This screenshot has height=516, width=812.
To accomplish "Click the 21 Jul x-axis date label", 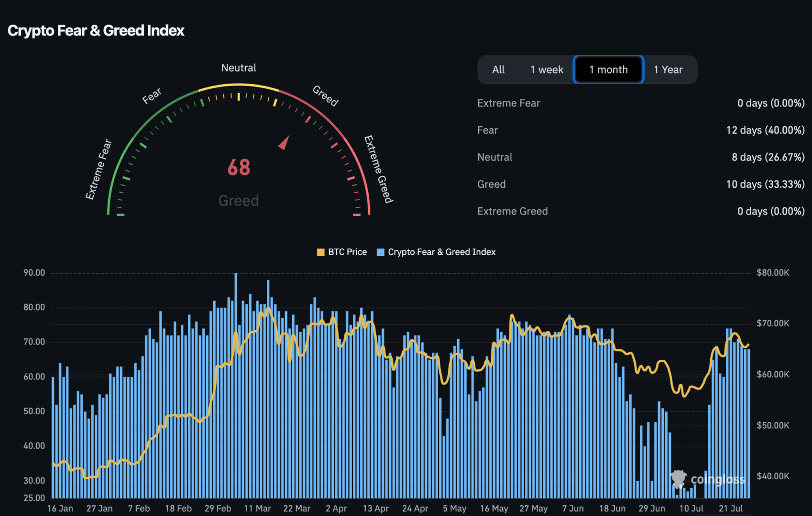I will [x=730, y=508].
